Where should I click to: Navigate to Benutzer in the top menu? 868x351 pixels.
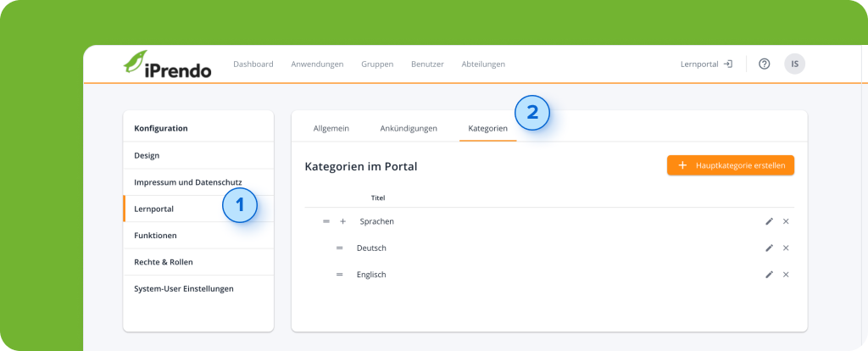point(427,64)
